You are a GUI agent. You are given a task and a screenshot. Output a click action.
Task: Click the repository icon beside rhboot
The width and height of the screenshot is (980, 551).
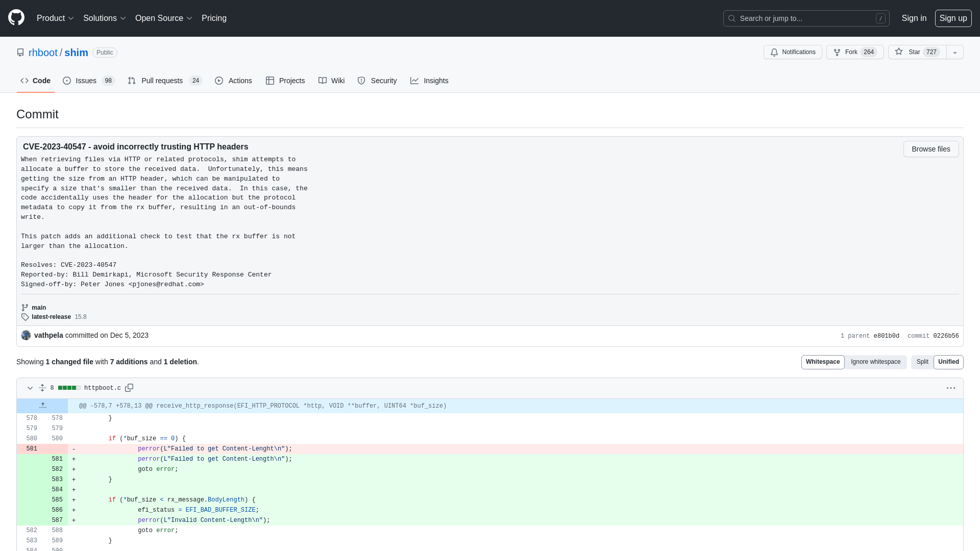coord(20,53)
